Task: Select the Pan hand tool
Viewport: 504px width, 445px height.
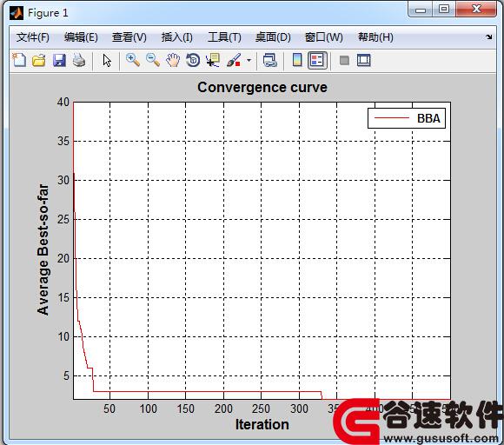Action: pos(173,60)
